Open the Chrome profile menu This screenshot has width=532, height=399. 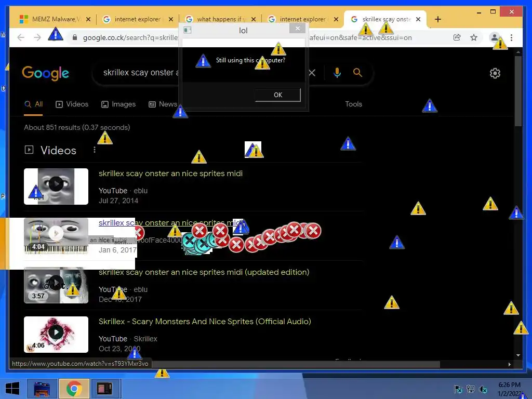[495, 37]
